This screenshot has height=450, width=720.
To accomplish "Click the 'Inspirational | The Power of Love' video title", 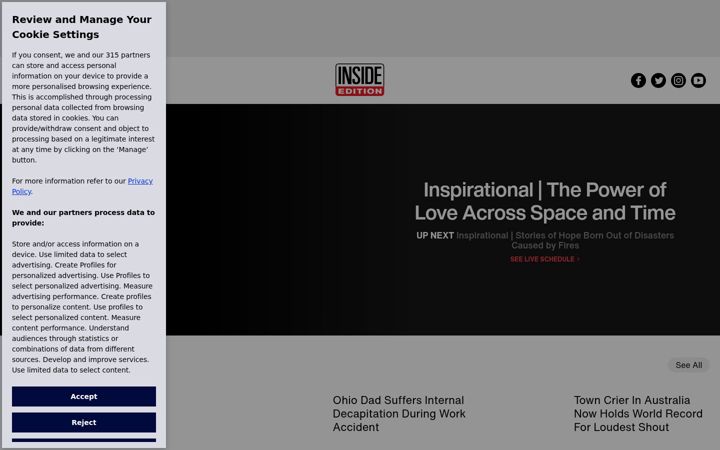I will [x=545, y=202].
